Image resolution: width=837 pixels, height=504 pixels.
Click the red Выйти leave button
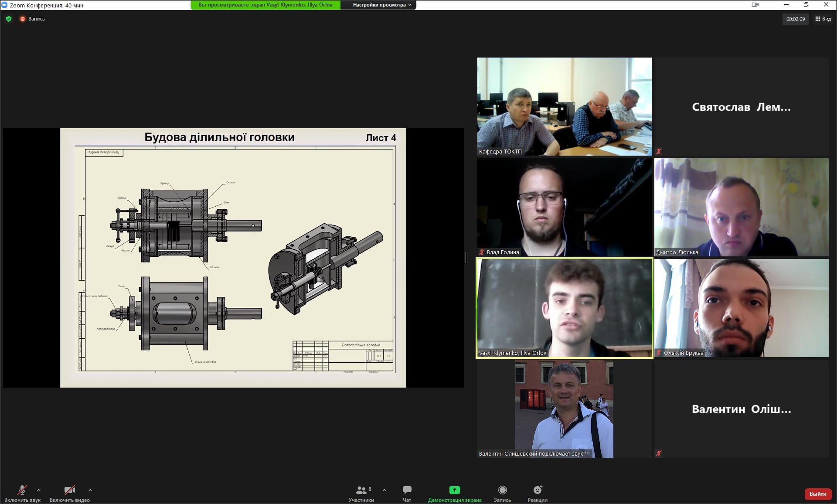pyautogui.click(x=817, y=494)
